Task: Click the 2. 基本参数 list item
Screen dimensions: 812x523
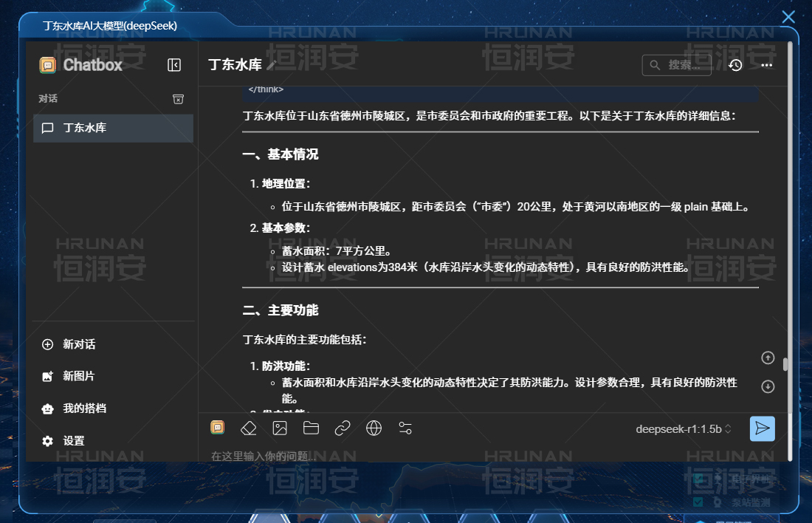Action: (281, 228)
